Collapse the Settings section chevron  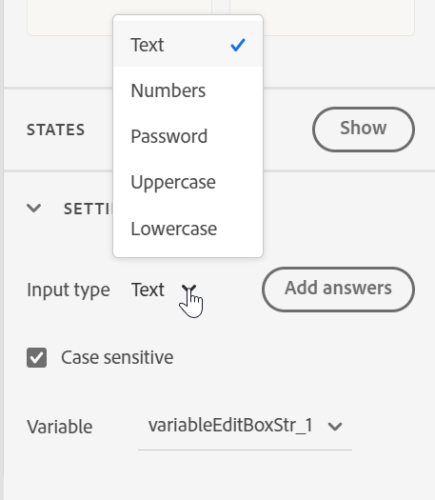point(34,208)
